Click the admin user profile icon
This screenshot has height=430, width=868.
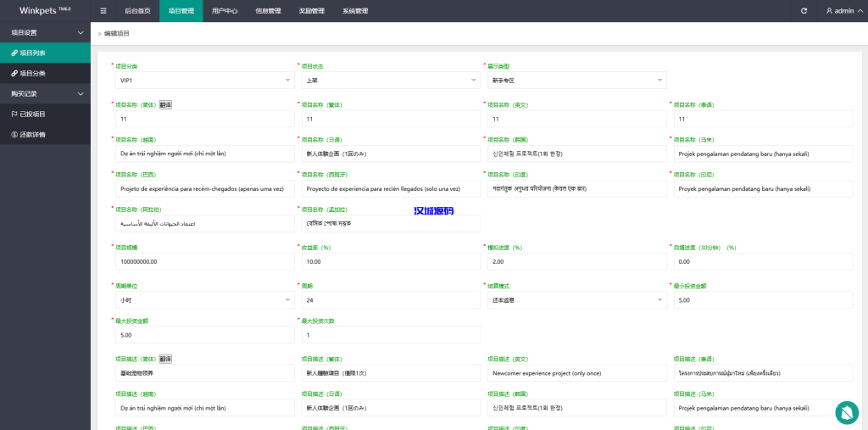829,11
